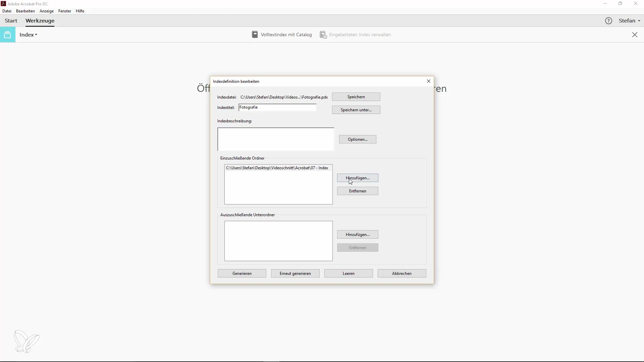Click Hinzufügen for Einzuschließende Ordner

(x=357, y=178)
